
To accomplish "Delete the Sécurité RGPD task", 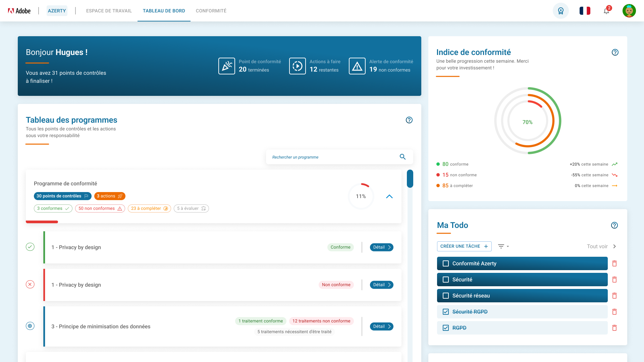I will [x=614, y=312].
